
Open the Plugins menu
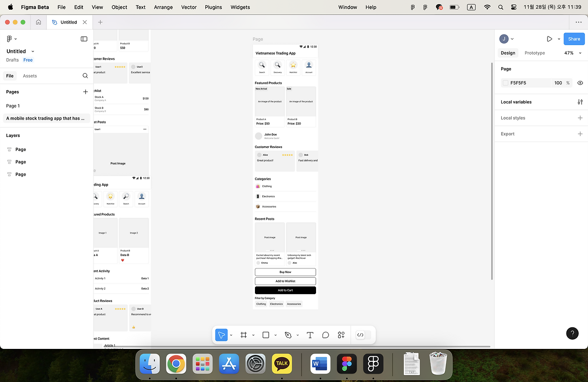pos(213,7)
